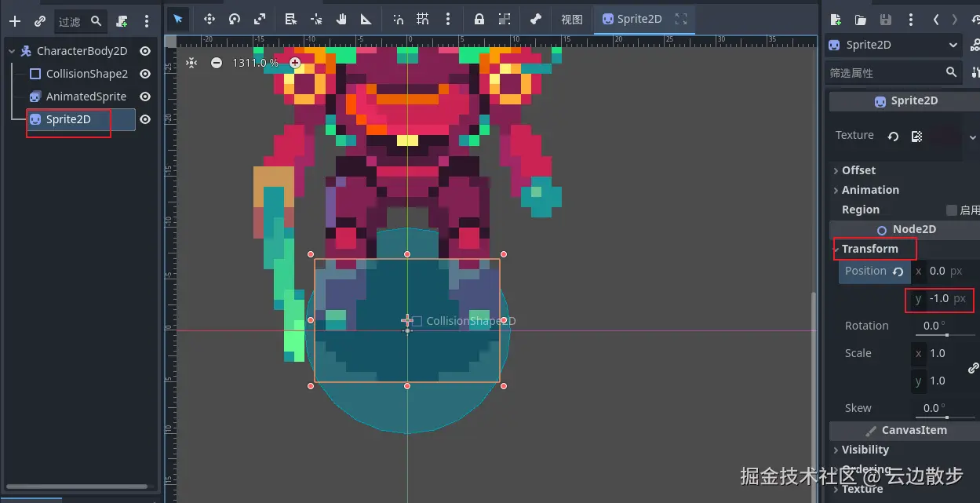
Task: Activate the Pan mode hand tool
Action: click(x=341, y=20)
